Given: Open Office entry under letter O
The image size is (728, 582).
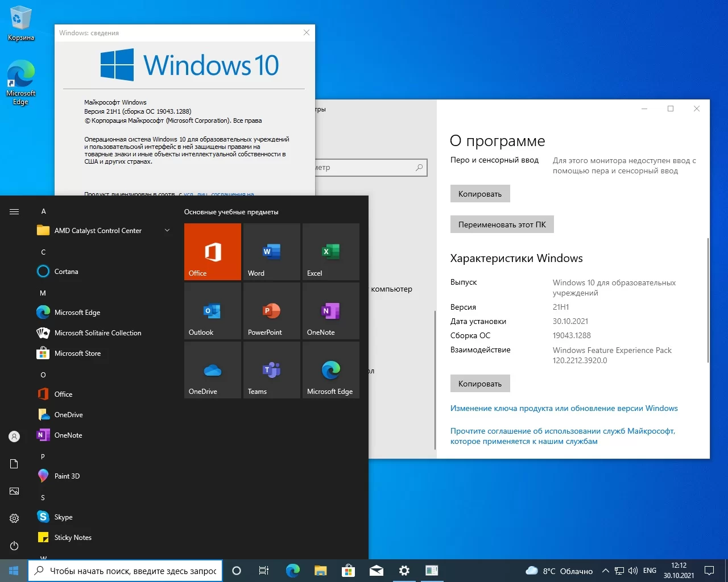Looking at the screenshot, I should pyautogui.click(x=104, y=394).
